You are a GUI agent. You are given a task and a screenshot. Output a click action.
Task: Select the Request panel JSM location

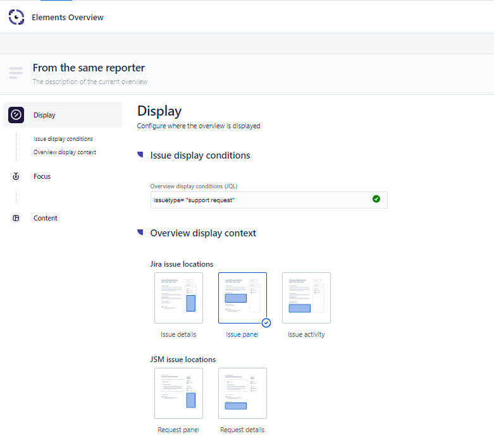click(178, 393)
